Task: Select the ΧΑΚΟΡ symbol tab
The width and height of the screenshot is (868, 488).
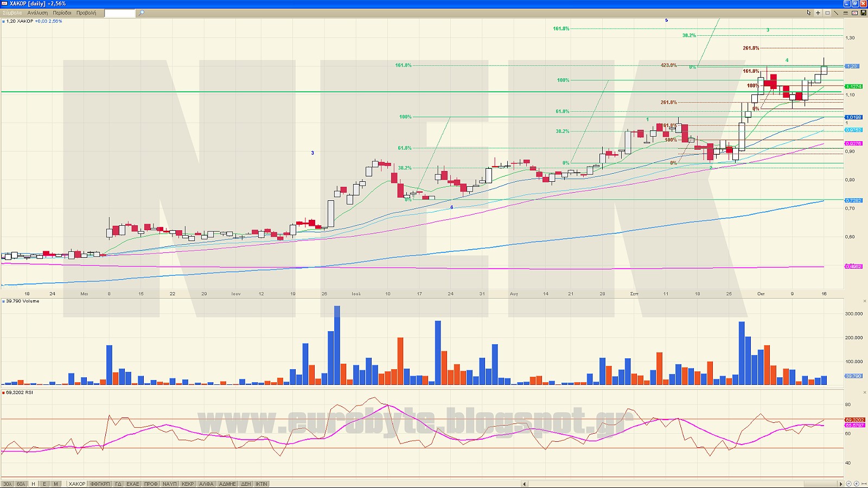Action: (x=77, y=484)
